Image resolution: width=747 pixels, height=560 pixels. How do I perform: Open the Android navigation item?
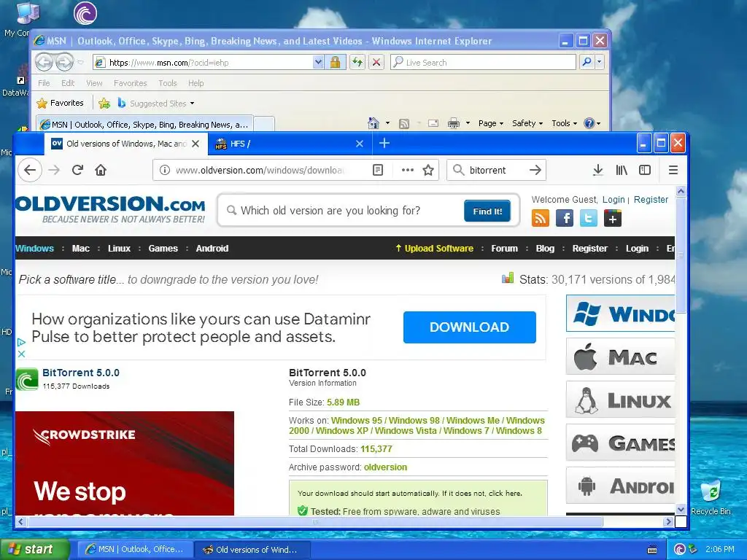coord(212,248)
